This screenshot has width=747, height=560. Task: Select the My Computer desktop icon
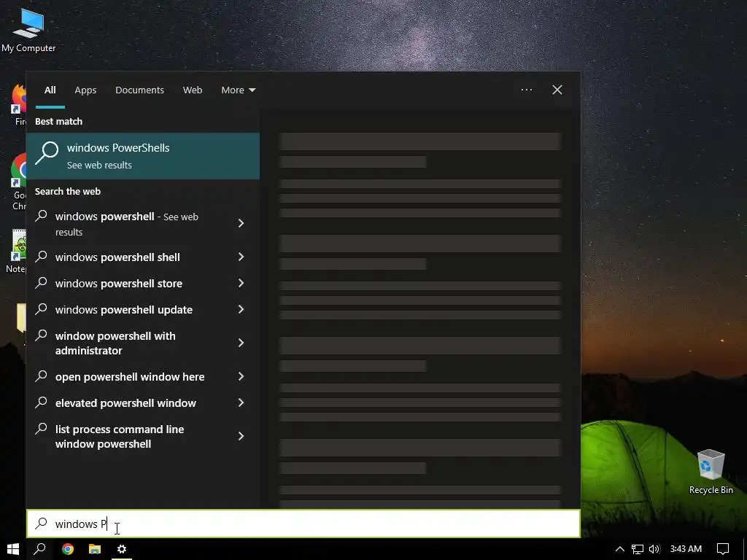pyautogui.click(x=28, y=30)
